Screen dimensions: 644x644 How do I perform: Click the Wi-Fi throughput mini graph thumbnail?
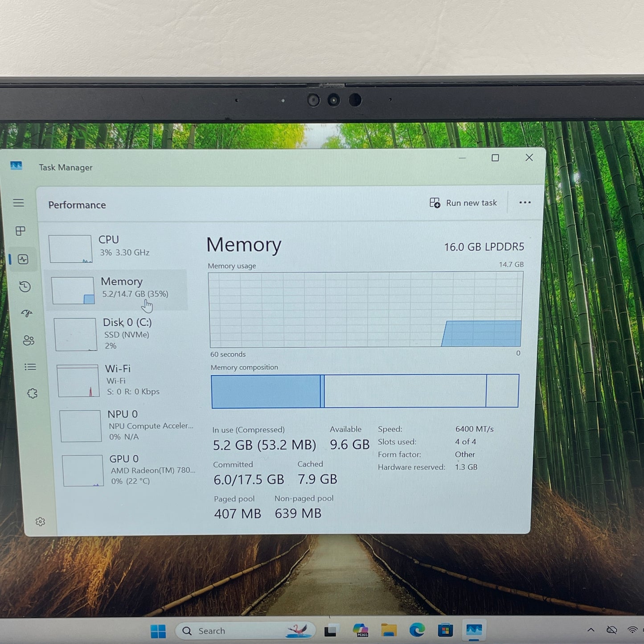78,381
